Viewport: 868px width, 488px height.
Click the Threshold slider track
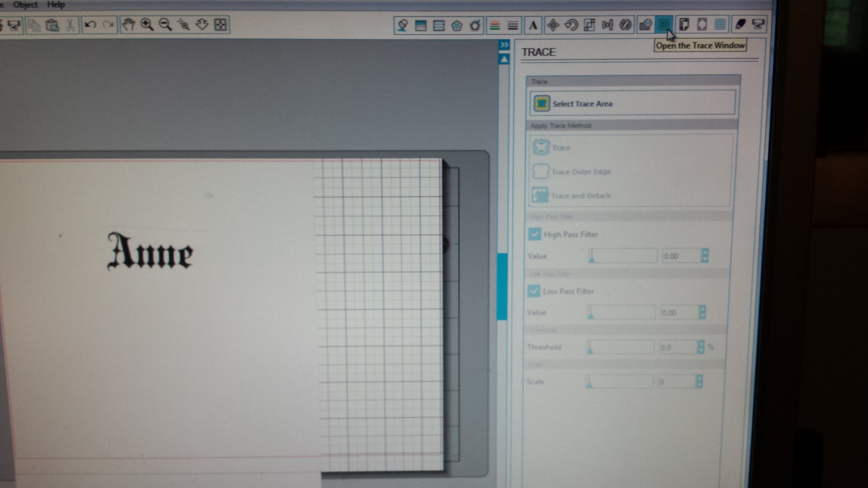point(620,347)
